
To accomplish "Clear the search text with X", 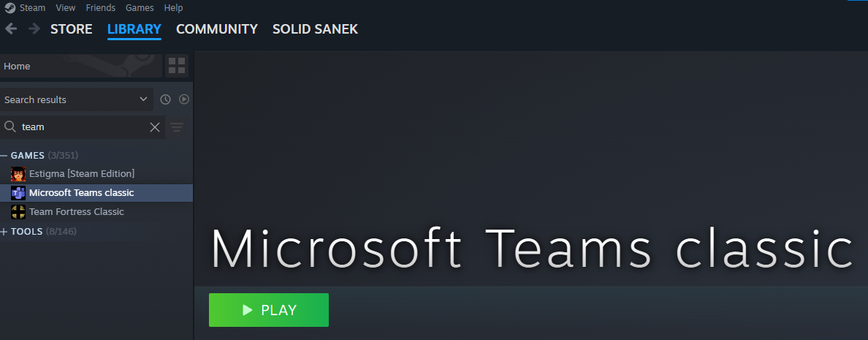I will [x=155, y=127].
